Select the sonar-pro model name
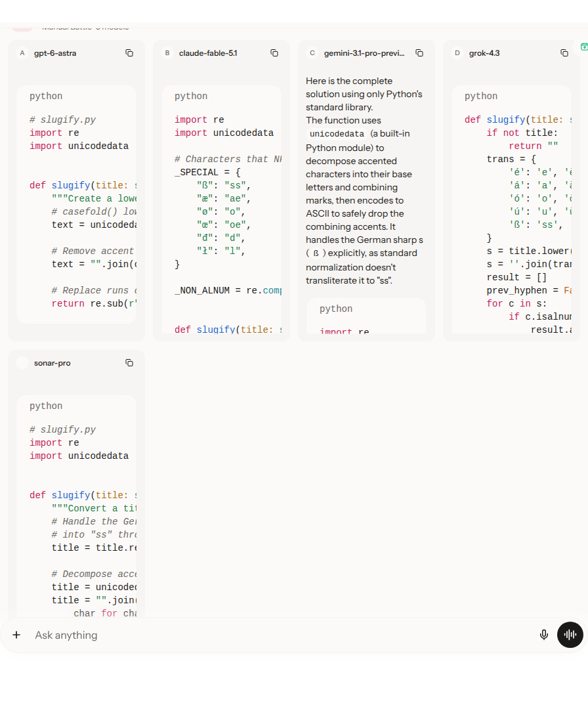Image resolution: width=588 pixels, height=707 pixels. [52, 363]
